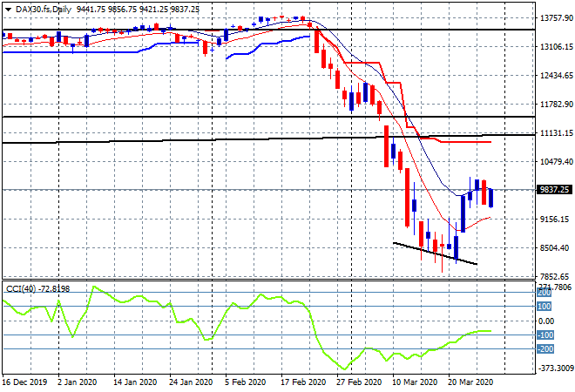The width and height of the screenshot is (575, 392).
Task: Click the 14 Jan 2020 date label
Action: (135, 382)
